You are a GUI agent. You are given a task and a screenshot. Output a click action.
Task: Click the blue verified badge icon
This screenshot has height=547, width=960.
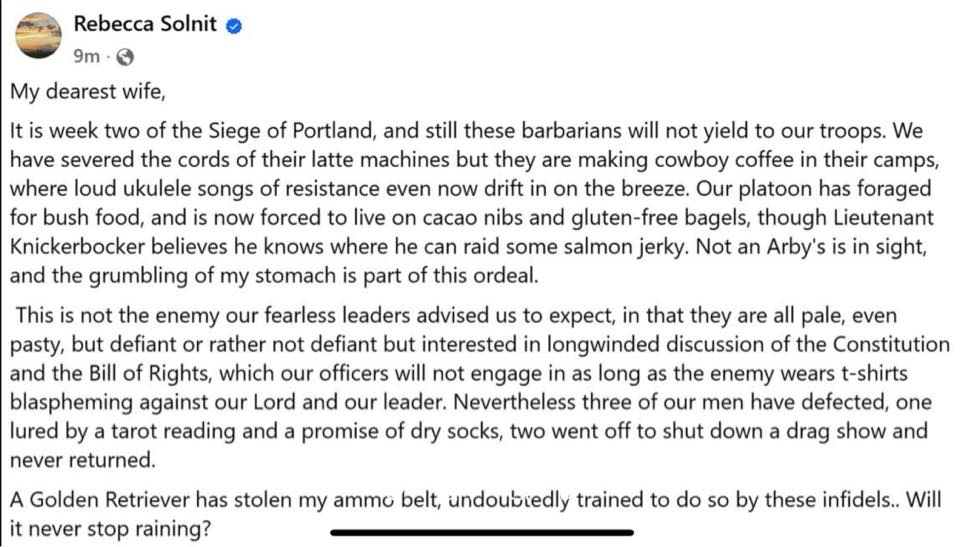(x=234, y=26)
